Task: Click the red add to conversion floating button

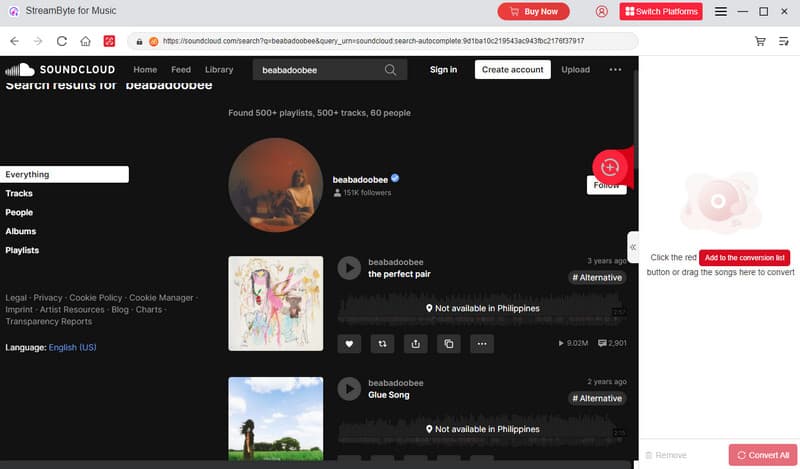Action: 610,167
